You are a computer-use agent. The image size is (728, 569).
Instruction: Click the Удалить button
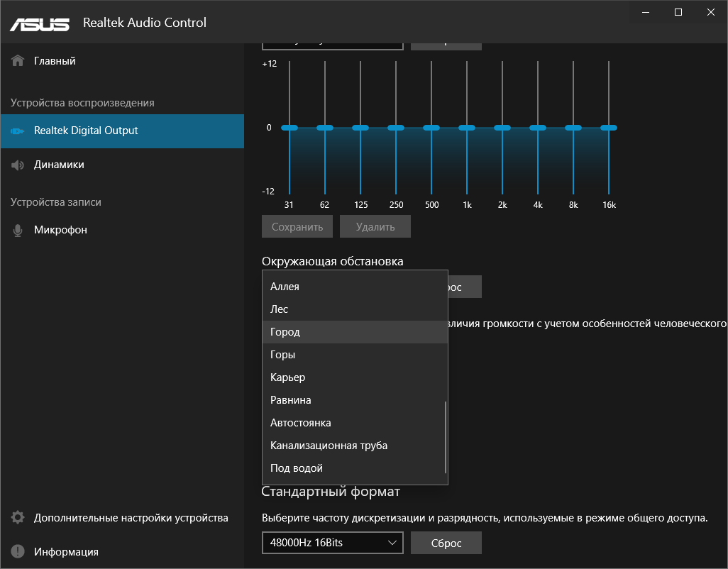coord(375,226)
